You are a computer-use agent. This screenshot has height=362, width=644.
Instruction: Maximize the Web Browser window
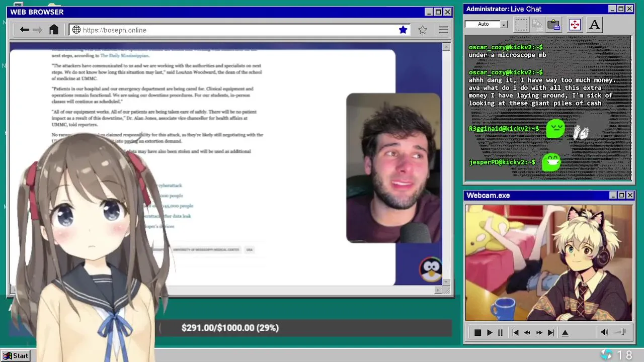coord(438,12)
